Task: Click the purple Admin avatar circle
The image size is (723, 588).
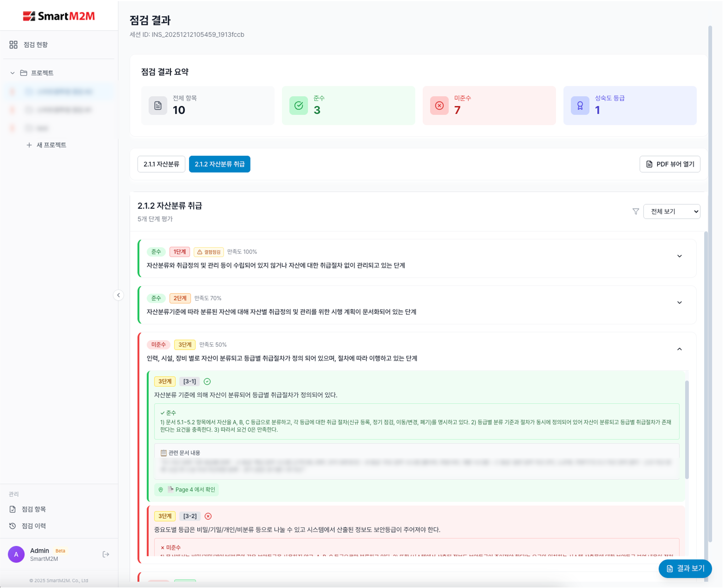Action: click(16, 554)
